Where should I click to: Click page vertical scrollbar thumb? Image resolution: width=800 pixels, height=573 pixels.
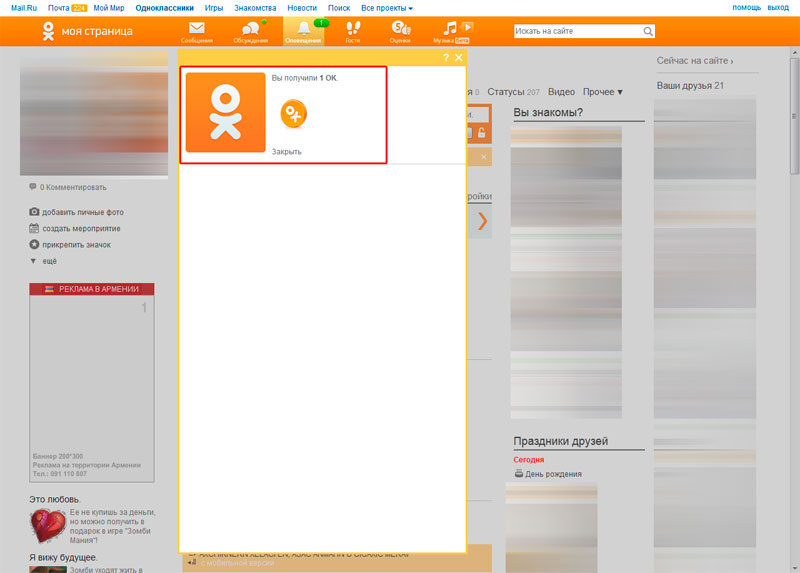(x=794, y=117)
